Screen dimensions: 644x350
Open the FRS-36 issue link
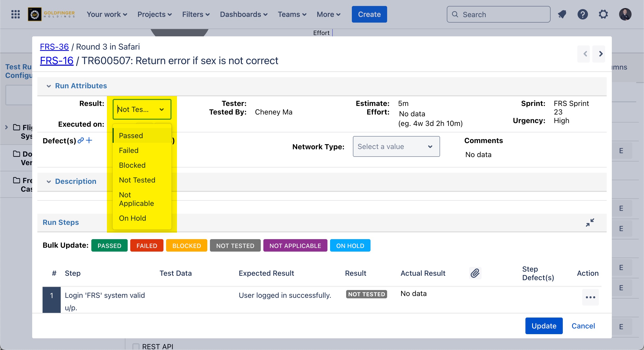[x=54, y=47]
